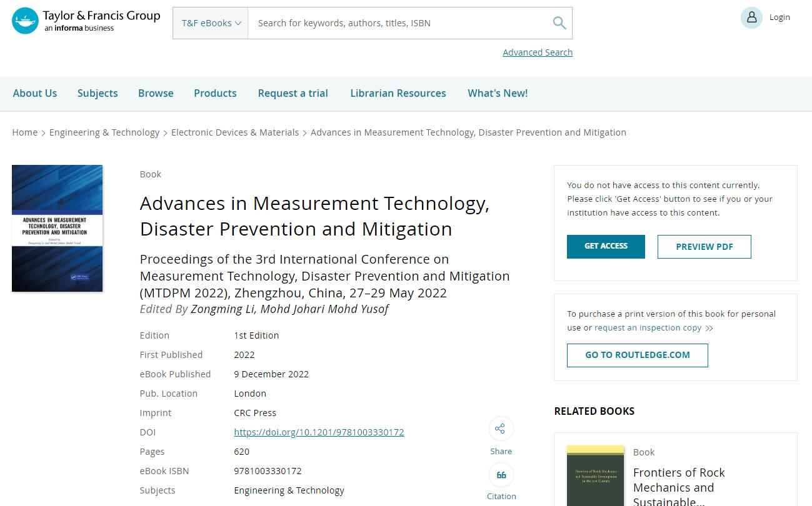The height and width of the screenshot is (506, 812).
Task: Click the 'CRC Press' imprint value
Action: coord(255,413)
